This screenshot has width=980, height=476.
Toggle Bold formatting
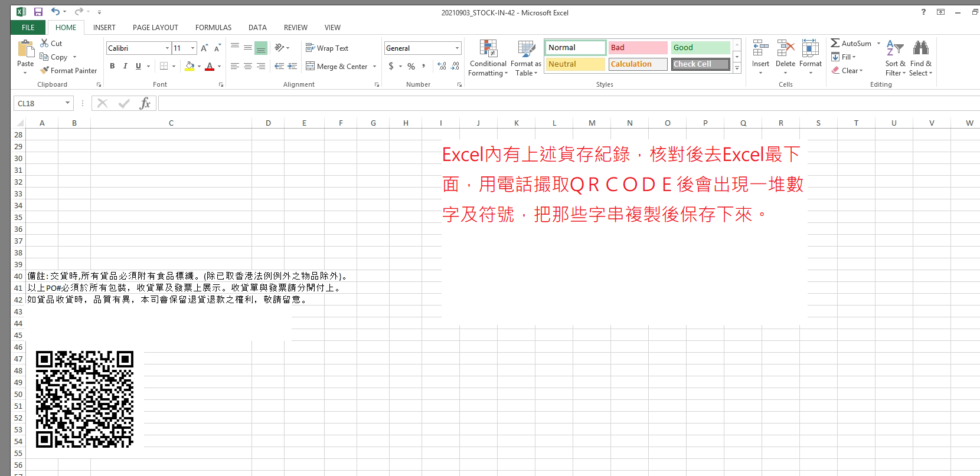pos(112,66)
